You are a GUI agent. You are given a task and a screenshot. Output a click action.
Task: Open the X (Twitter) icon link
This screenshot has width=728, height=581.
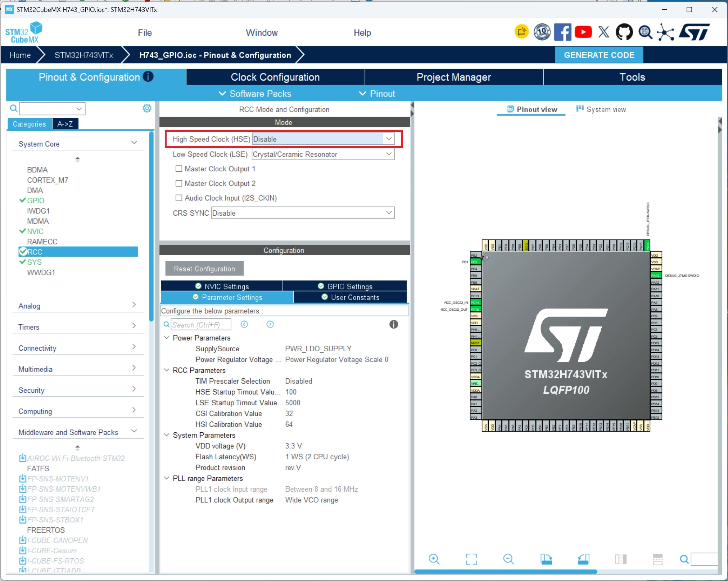click(604, 32)
